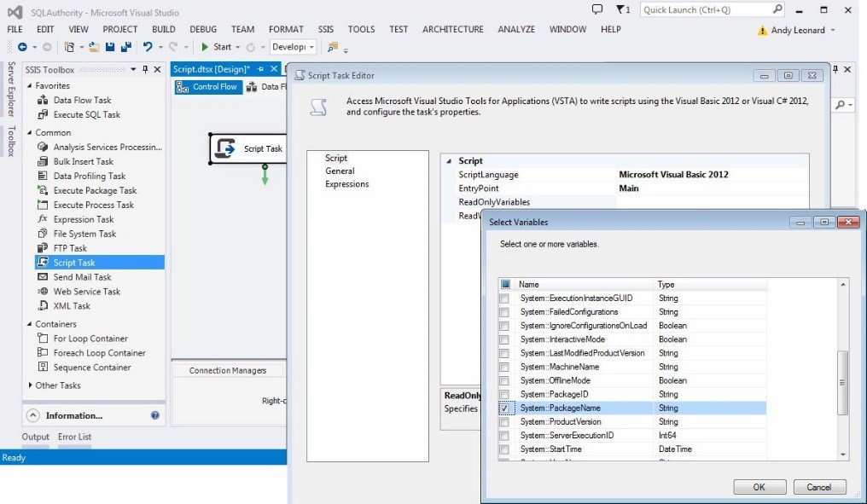Check the System::MachineName variable
The image size is (867, 504).
[x=504, y=367]
